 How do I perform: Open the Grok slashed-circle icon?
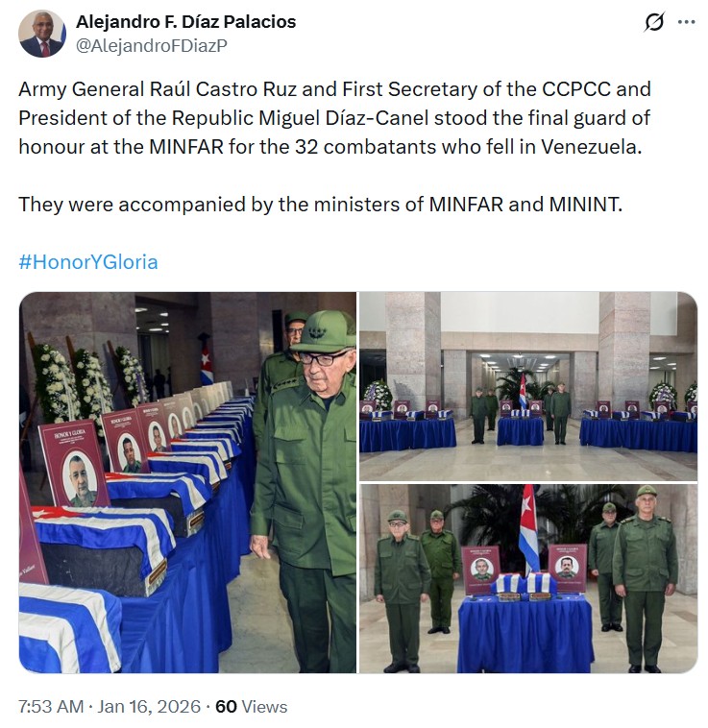coord(654,23)
